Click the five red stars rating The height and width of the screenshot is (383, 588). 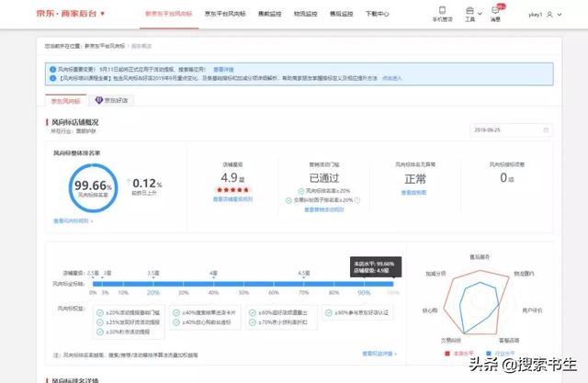pos(232,189)
